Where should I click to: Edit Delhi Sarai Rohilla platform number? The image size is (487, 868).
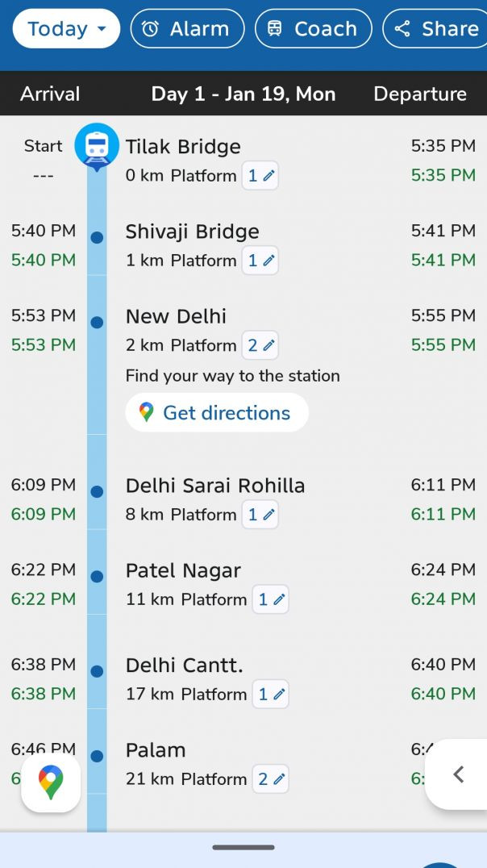tap(260, 515)
